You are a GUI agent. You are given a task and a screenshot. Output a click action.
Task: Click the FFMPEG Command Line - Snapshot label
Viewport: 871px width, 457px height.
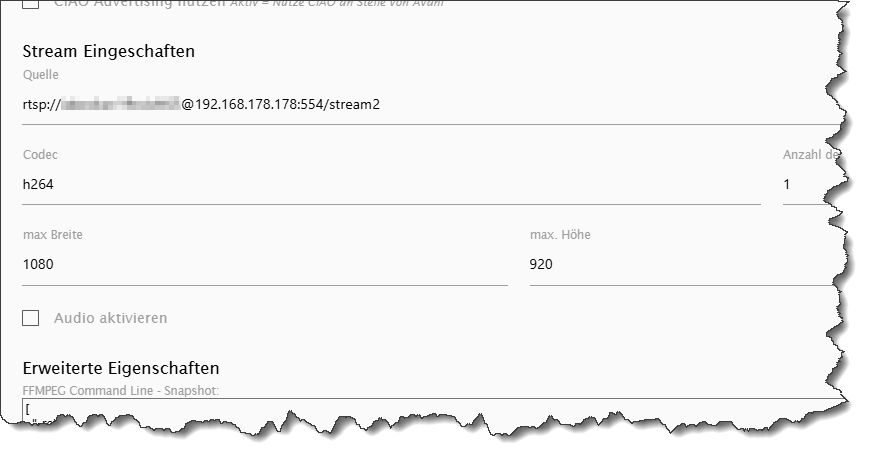(120, 388)
